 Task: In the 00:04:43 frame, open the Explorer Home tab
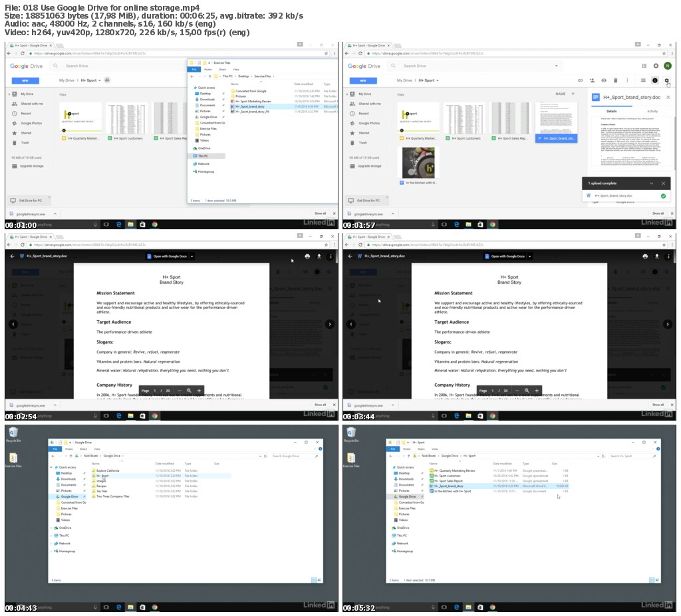pos(69,449)
